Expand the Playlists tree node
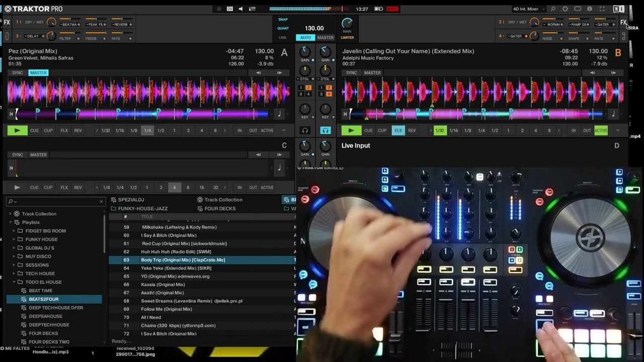Screen dimensions: 644x362 [x=11, y=222]
